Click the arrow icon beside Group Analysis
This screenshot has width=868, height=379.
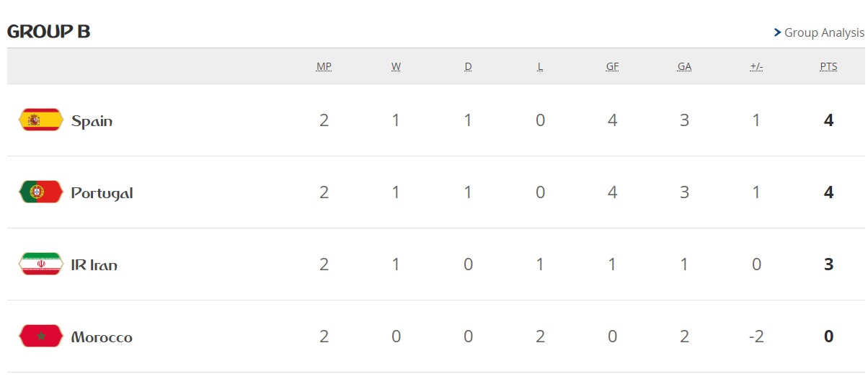coord(777,32)
